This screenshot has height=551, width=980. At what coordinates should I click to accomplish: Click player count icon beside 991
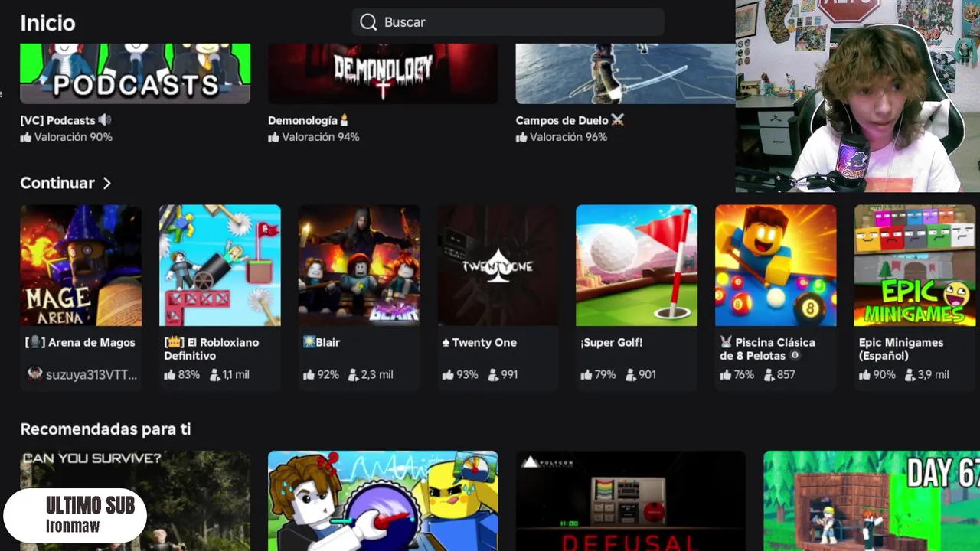click(493, 375)
